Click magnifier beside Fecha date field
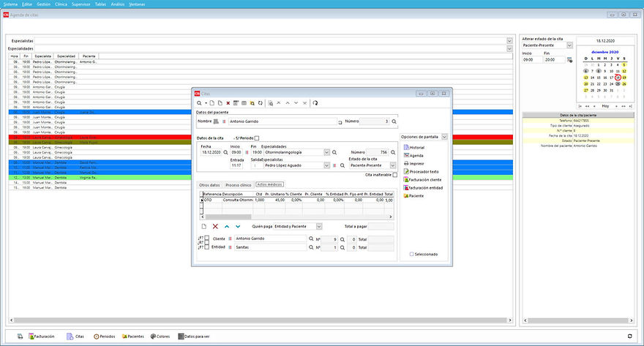This screenshot has height=346, width=644. [x=225, y=152]
